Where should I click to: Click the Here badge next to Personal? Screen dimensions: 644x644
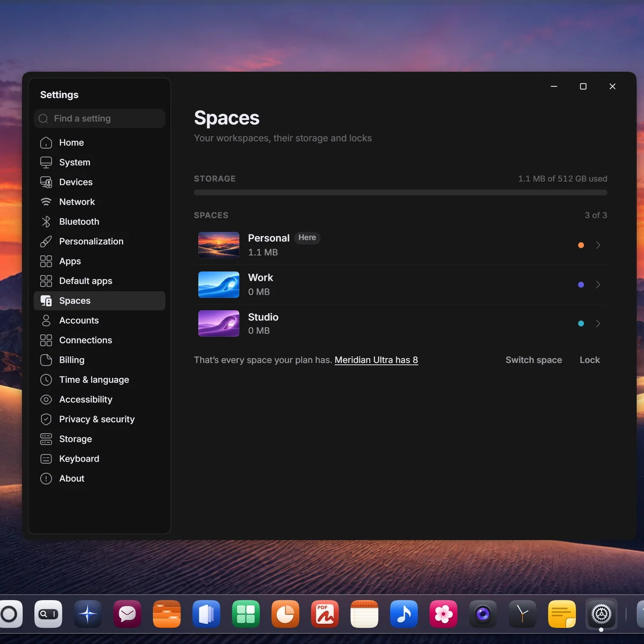[x=308, y=238]
